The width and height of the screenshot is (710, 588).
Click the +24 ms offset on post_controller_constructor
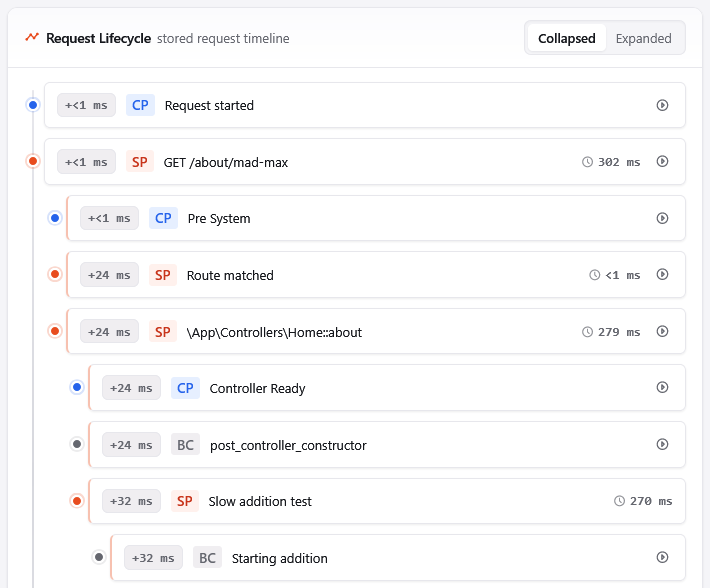[x=131, y=445]
